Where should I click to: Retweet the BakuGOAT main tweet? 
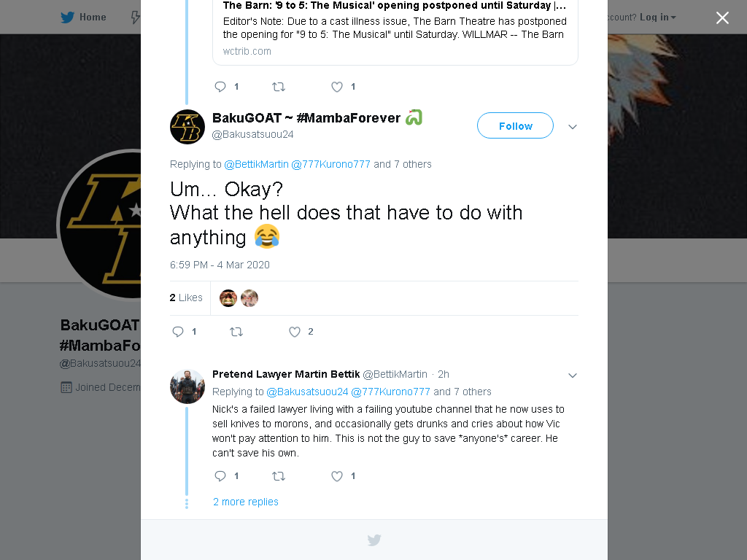236,332
